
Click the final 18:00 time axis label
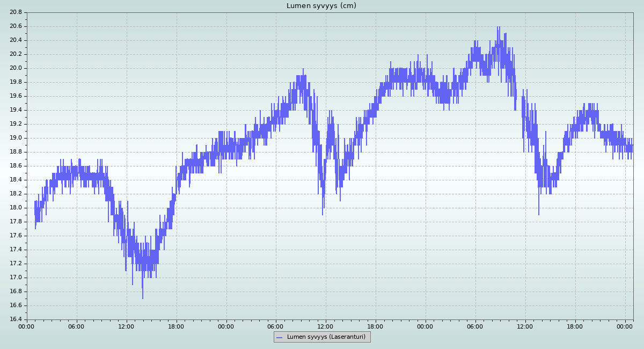click(575, 326)
